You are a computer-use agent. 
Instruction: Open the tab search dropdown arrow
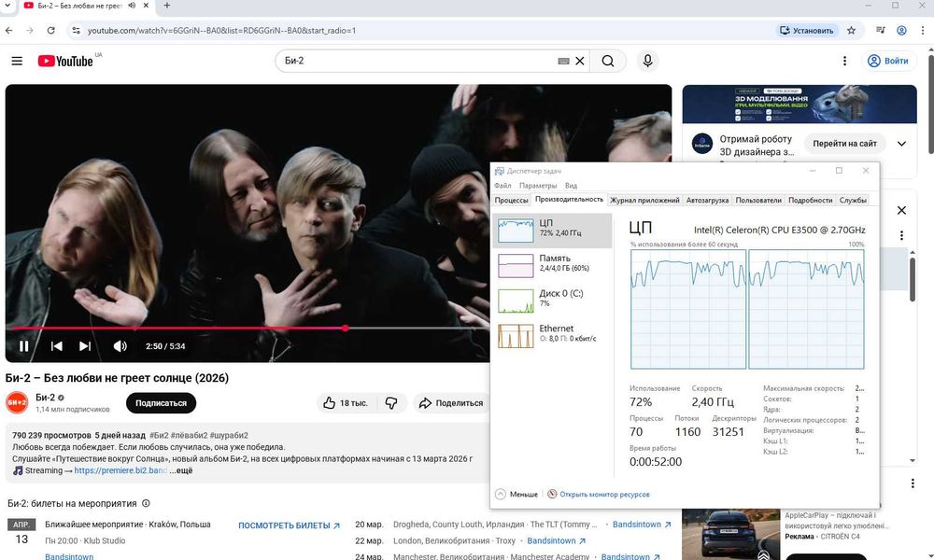coord(7,6)
